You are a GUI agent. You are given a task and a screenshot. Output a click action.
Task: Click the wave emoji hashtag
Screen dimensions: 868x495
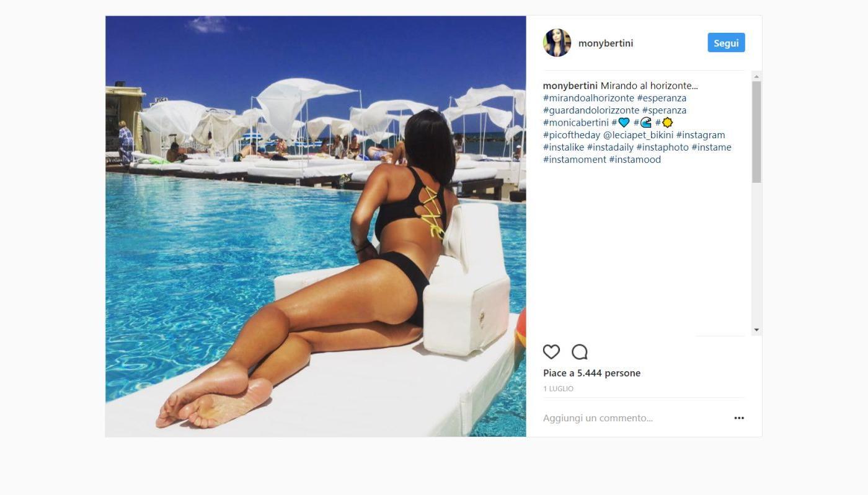coord(642,123)
